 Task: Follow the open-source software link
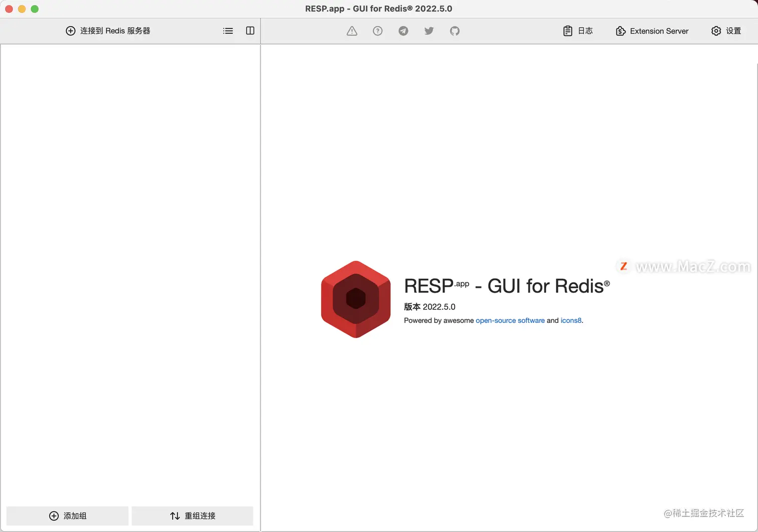pos(510,320)
